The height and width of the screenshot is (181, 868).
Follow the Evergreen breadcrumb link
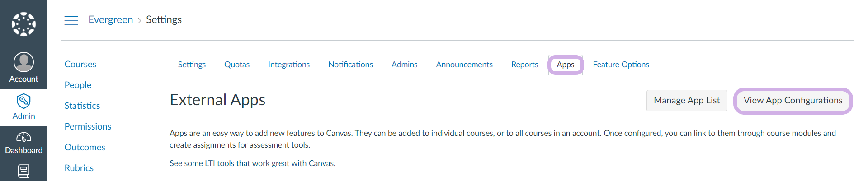click(x=111, y=19)
